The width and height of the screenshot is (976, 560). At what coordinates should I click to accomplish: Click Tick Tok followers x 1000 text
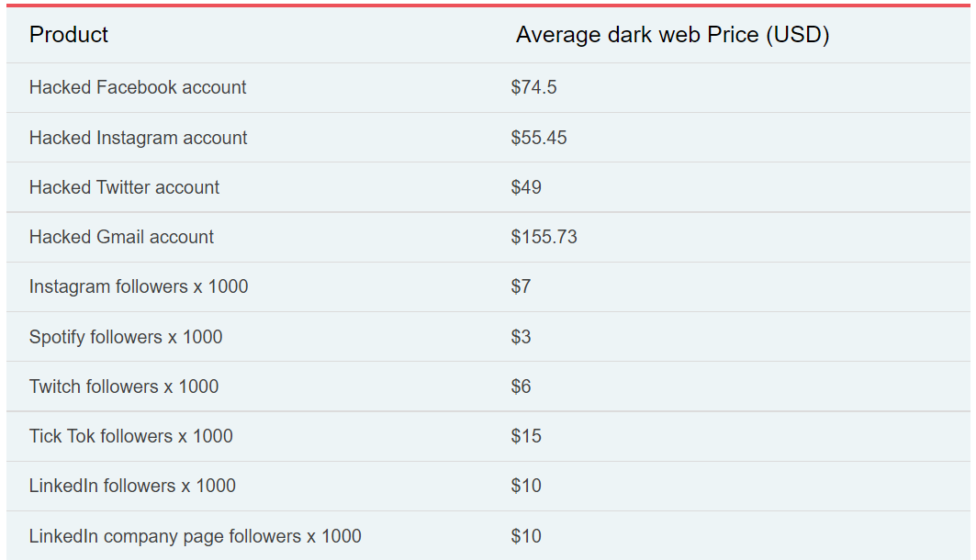[x=130, y=436]
